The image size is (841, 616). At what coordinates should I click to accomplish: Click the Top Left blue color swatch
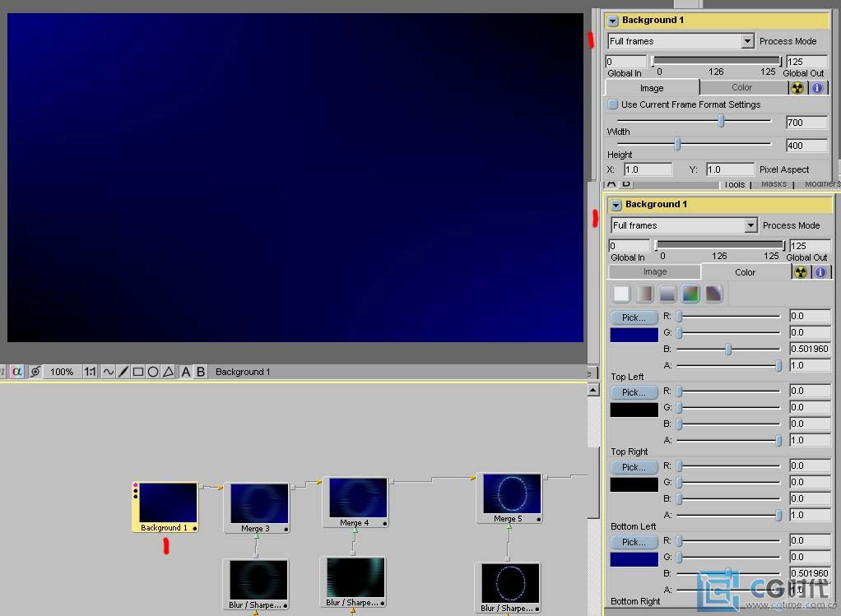(x=634, y=335)
